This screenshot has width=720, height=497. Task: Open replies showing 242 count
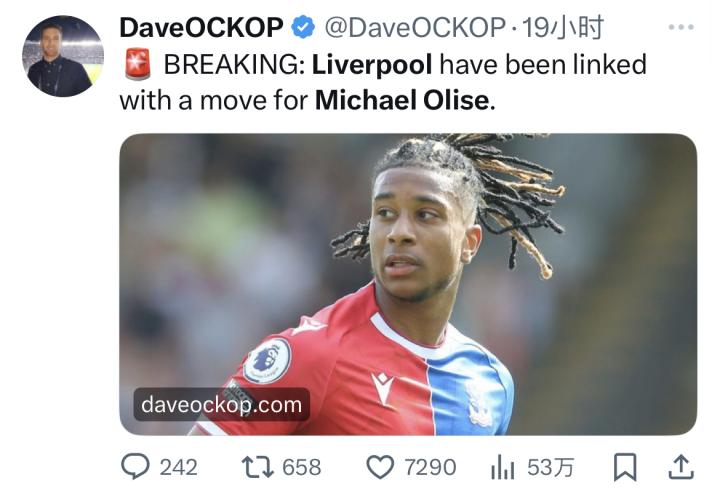(x=179, y=467)
